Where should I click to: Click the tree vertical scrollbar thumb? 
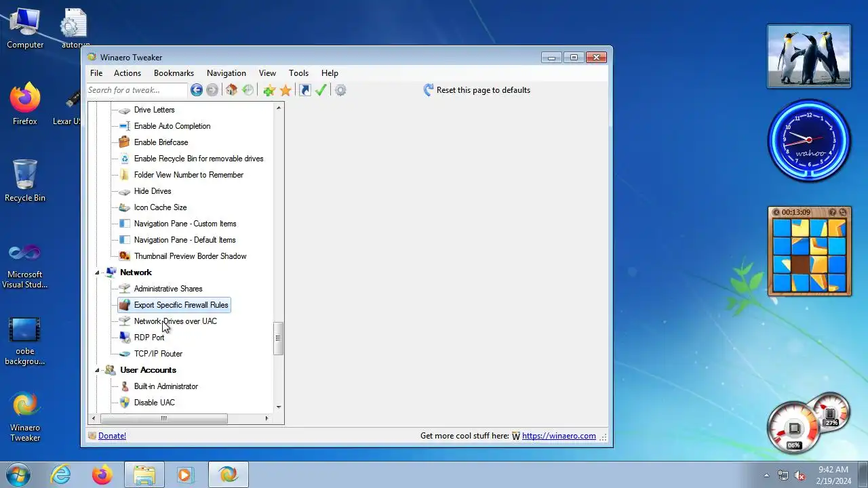coord(278,338)
